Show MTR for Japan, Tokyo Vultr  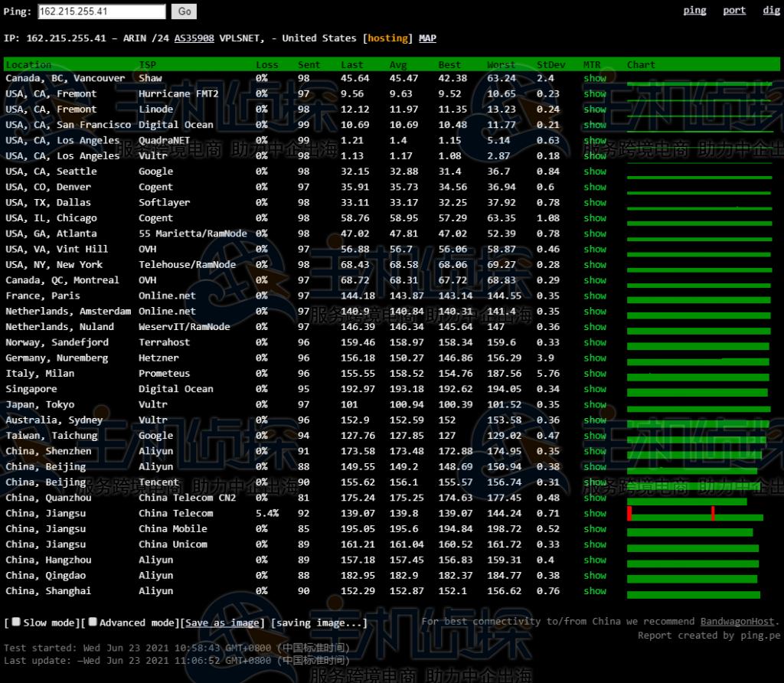click(x=594, y=404)
